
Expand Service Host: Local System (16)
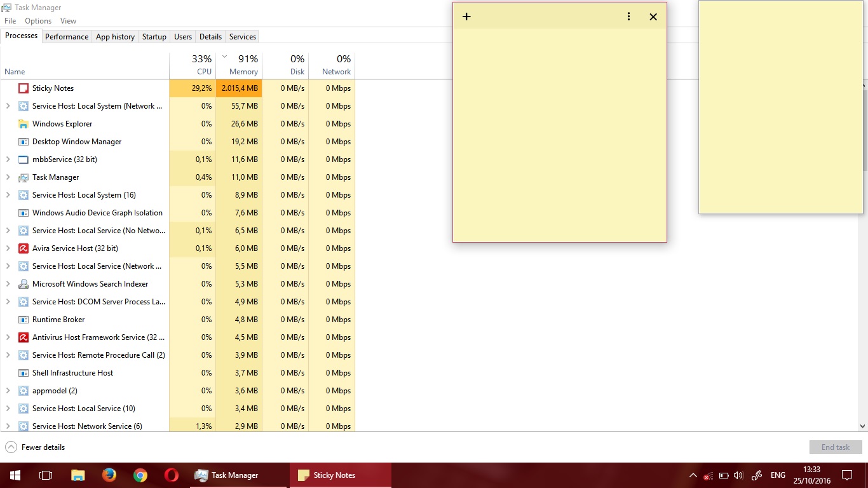(8, 195)
